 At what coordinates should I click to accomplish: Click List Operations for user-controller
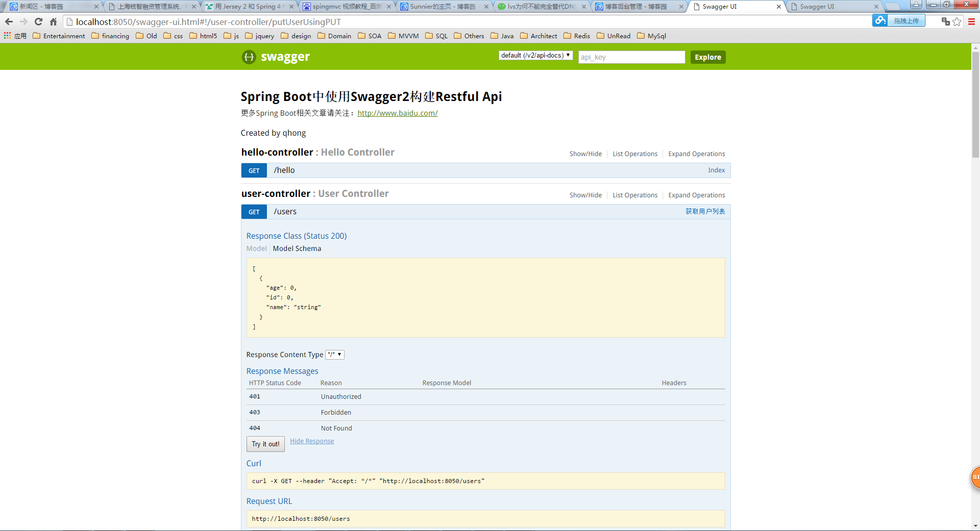(x=635, y=195)
